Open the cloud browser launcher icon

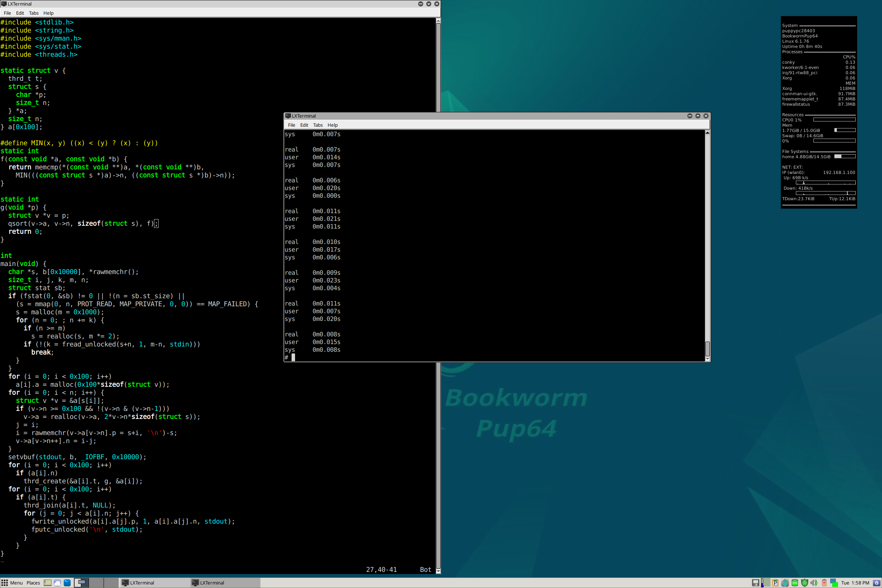click(57, 583)
